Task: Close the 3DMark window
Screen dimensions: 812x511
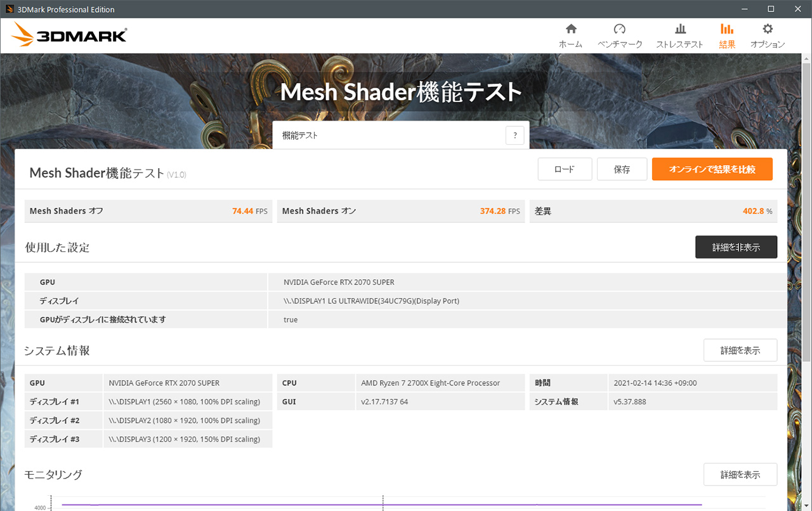Action: [x=797, y=9]
